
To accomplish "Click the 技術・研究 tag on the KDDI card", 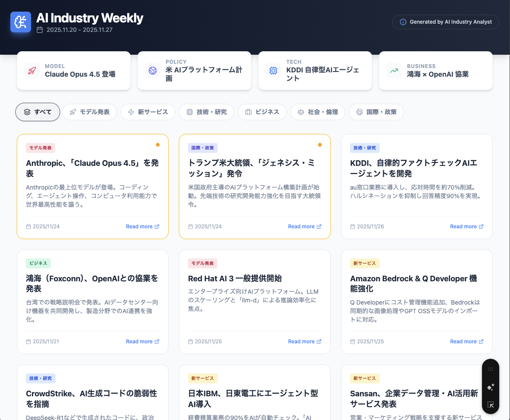I will pyautogui.click(x=365, y=148).
